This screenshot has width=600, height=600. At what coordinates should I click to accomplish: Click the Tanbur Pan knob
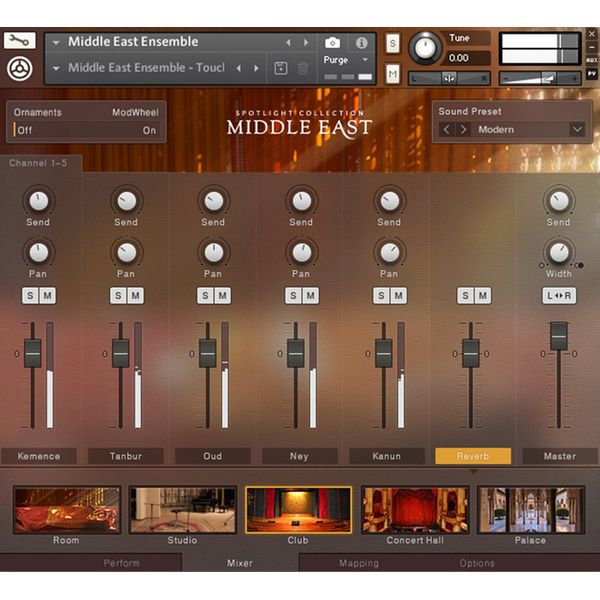127,253
